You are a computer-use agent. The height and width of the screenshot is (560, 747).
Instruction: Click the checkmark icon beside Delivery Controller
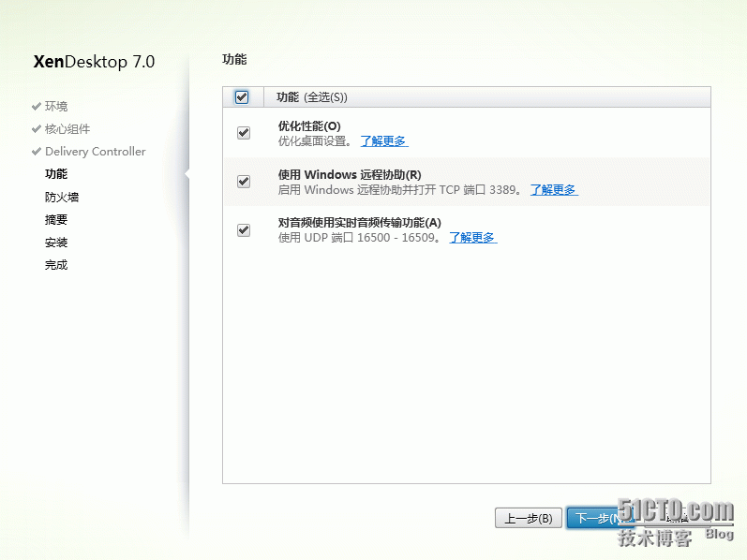point(37,152)
